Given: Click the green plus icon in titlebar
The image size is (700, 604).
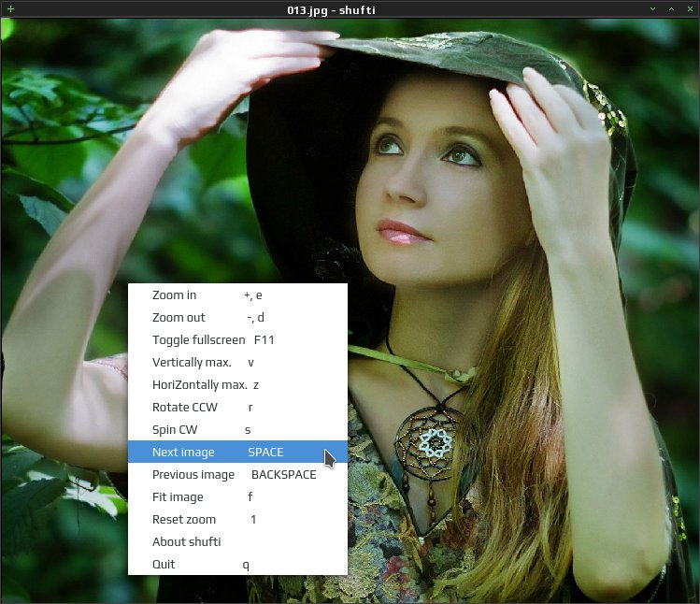Looking at the screenshot, I should pos(10,9).
